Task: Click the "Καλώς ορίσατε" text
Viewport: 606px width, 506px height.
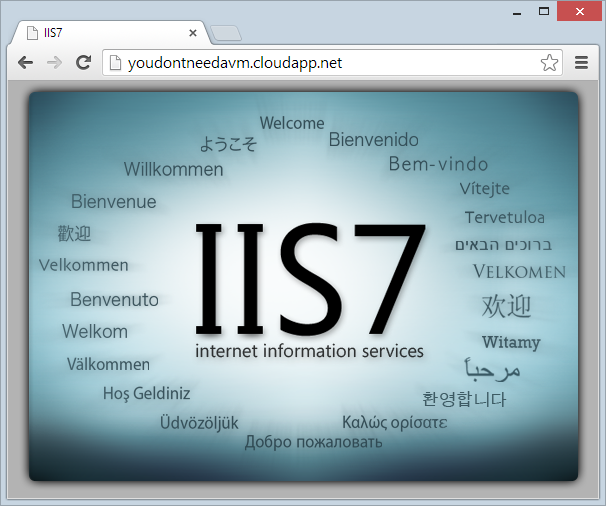Action: (395, 423)
